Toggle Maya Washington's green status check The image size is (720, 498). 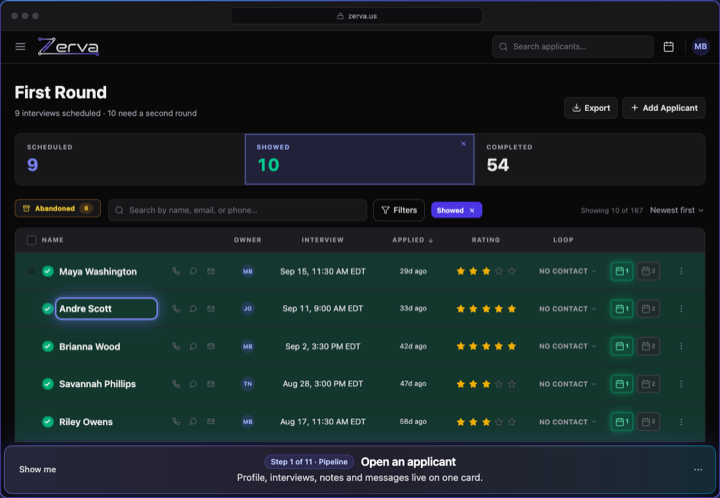[x=48, y=271]
